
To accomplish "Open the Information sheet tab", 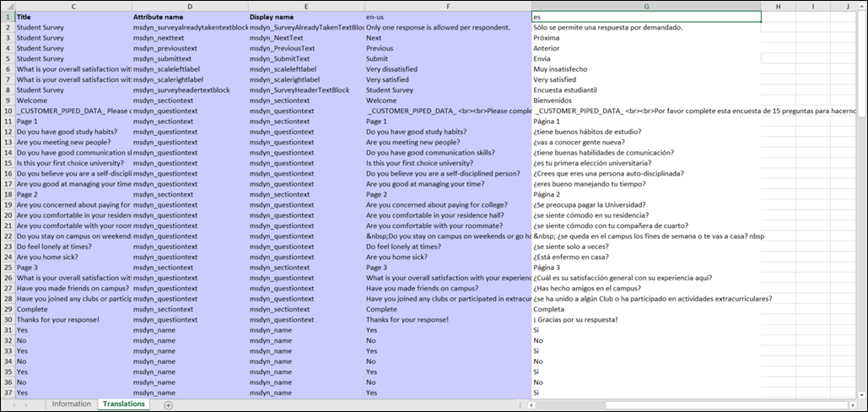I will pos(71,404).
